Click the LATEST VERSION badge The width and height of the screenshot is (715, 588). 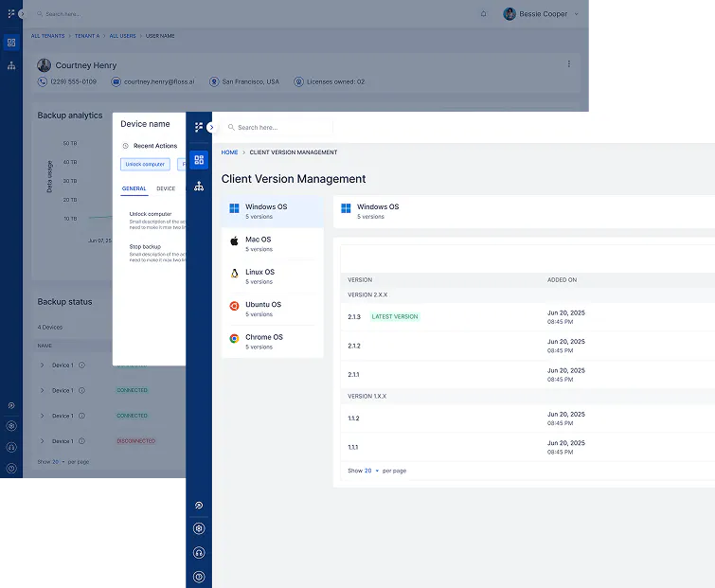click(395, 317)
